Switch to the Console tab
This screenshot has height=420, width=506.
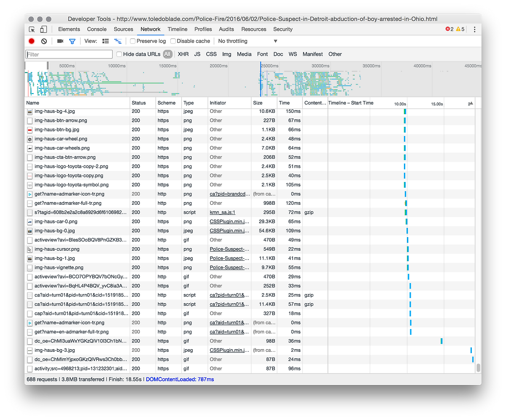coord(97,29)
